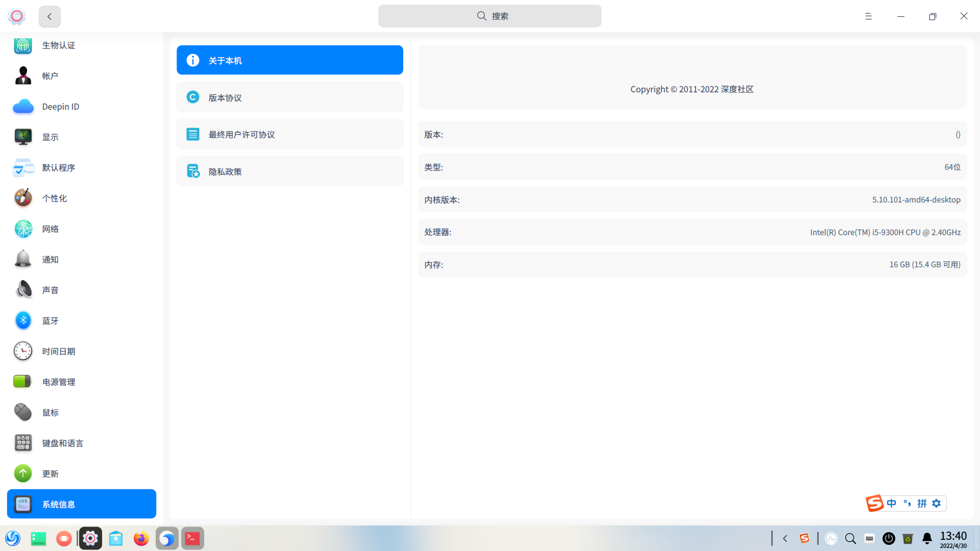Open Sogou input method settings gear
This screenshot has width=980, height=551.
[x=937, y=504]
